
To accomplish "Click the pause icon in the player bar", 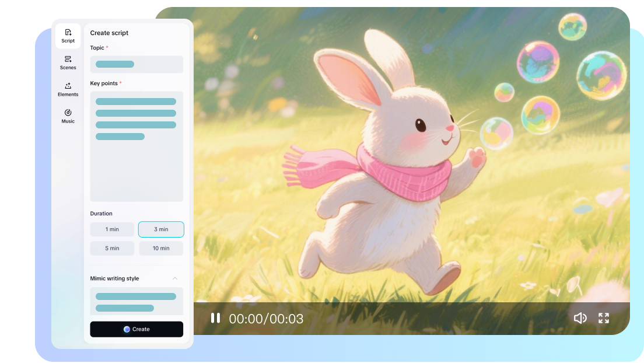I will (x=216, y=317).
